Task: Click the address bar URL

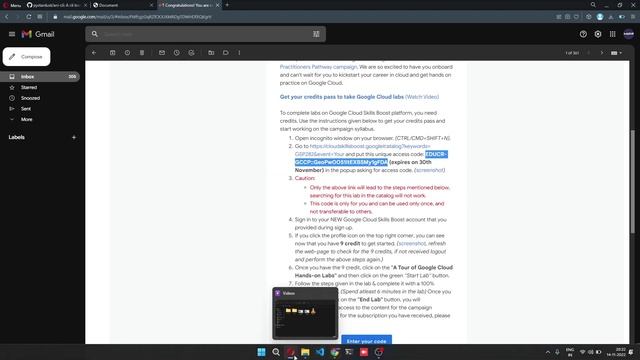Action: 138,17
